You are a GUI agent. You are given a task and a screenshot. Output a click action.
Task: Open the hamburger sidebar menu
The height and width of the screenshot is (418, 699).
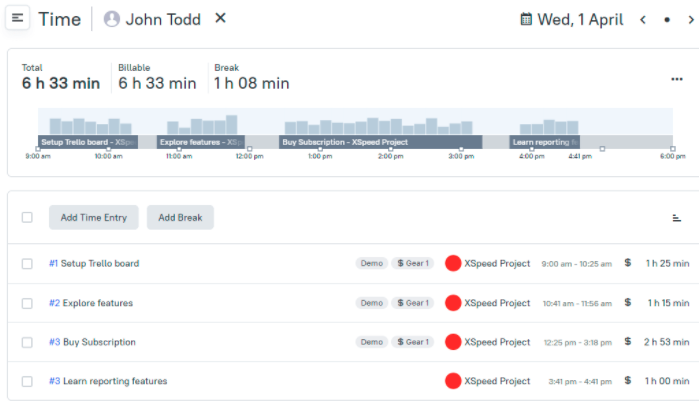click(17, 18)
